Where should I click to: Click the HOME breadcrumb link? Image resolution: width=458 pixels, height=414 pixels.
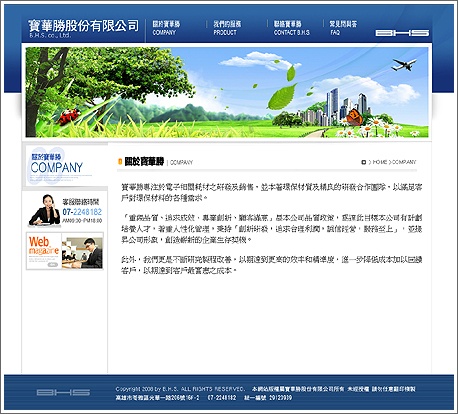point(379,162)
